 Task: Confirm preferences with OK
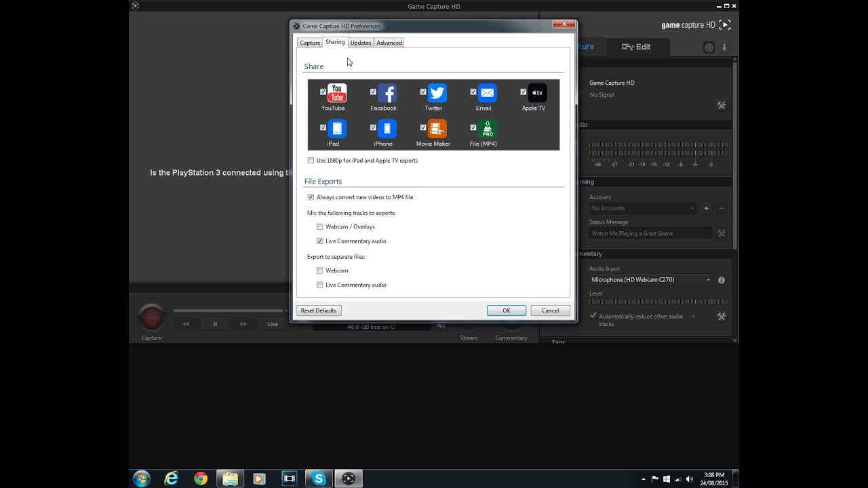pos(507,310)
